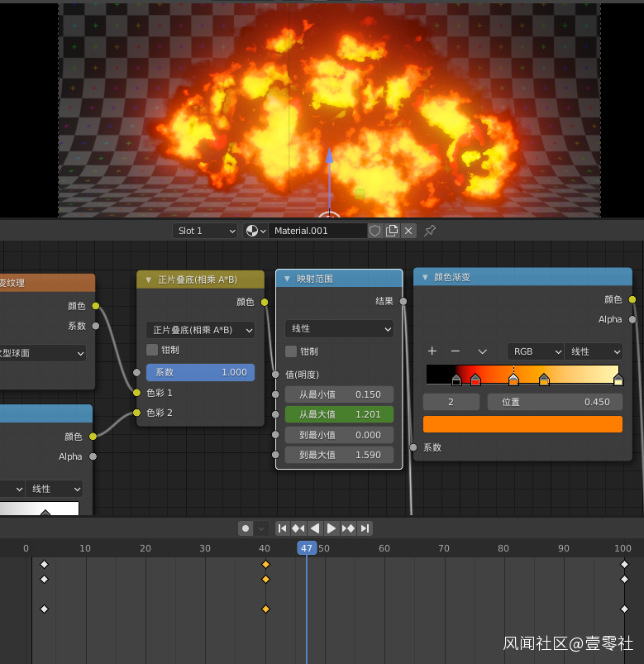Toggle the auto keying record button

click(246, 528)
